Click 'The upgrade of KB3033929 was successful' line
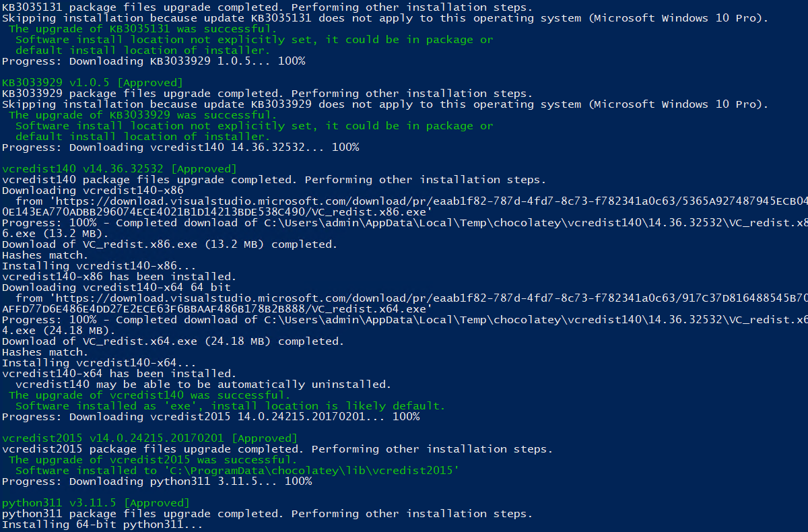The height and width of the screenshot is (532, 808). (x=143, y=115)
